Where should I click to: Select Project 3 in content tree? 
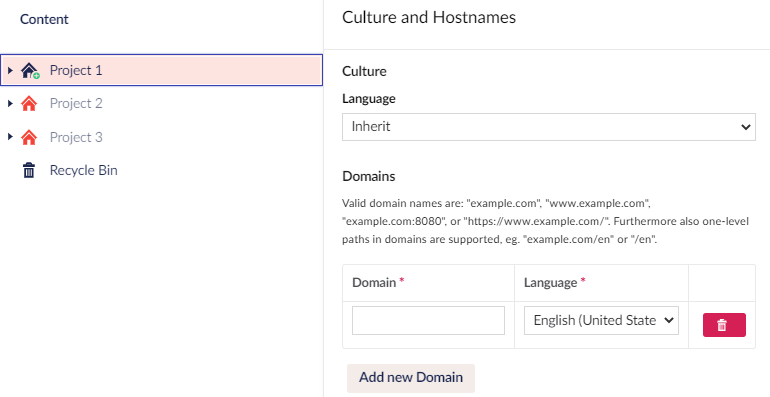[x=76, y=137]
